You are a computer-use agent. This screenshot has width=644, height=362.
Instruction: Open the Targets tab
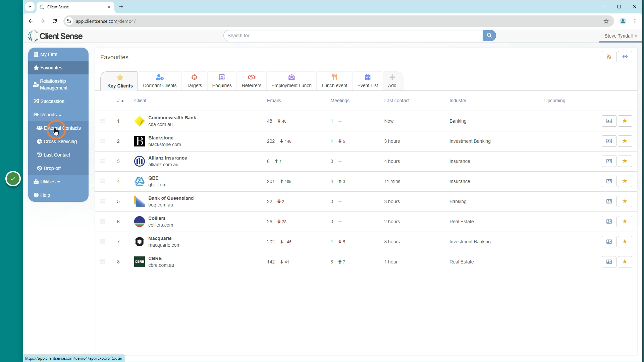194,81
